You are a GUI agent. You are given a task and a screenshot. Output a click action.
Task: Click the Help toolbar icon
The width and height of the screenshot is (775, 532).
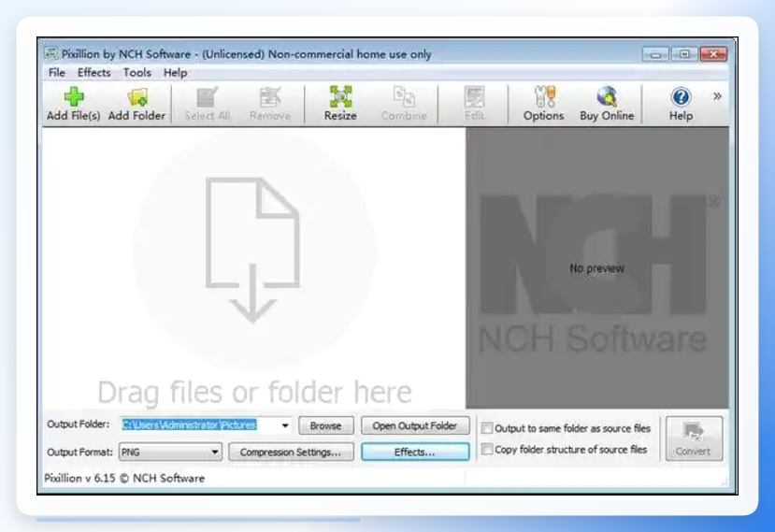tap(681, 104)
